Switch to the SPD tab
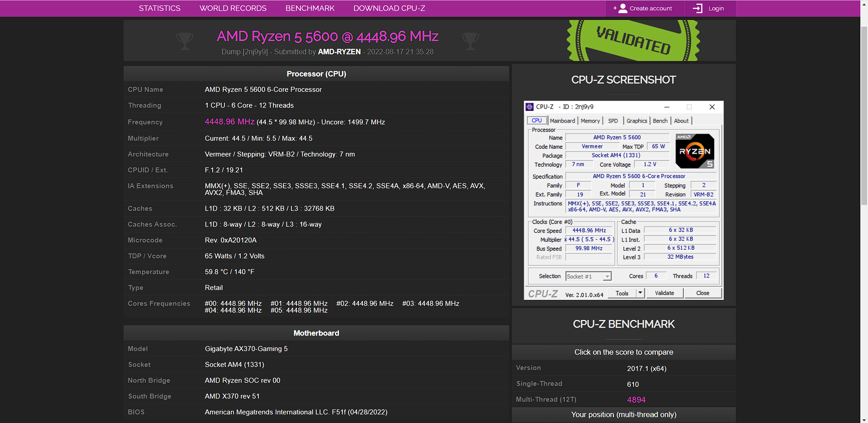 [x=613, y=121]
